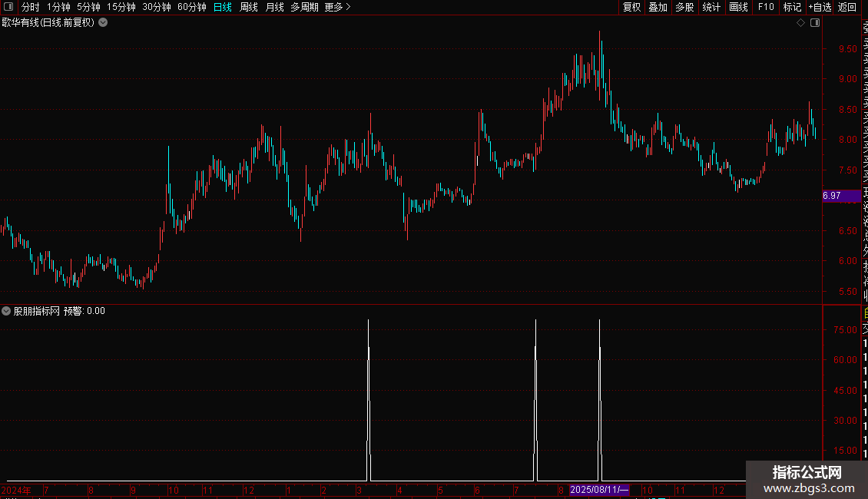Add stock with +自选

pos(820,7)
